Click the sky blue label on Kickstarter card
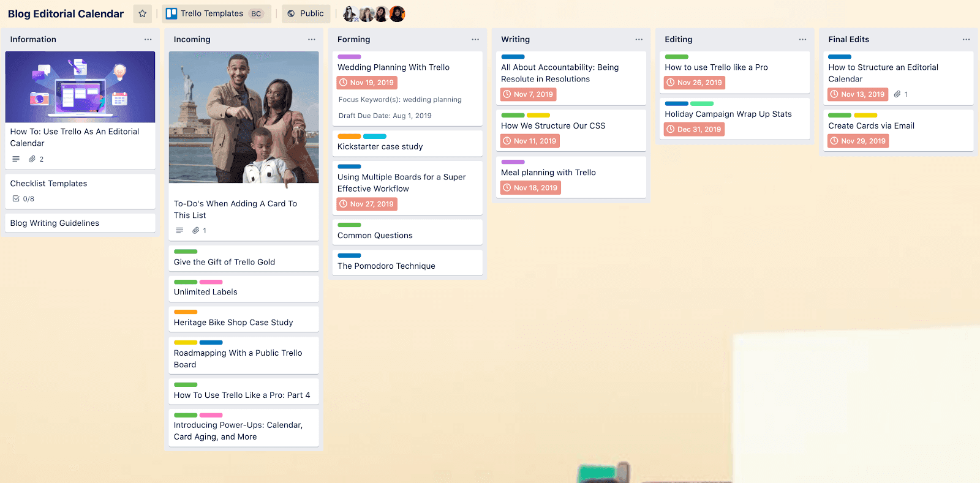 375,137
